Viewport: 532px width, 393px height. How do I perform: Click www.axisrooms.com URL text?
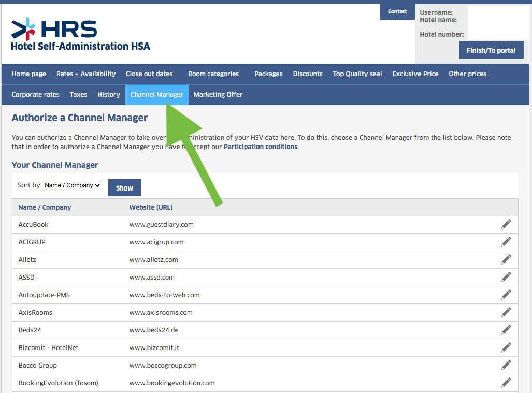pos(161,313)
